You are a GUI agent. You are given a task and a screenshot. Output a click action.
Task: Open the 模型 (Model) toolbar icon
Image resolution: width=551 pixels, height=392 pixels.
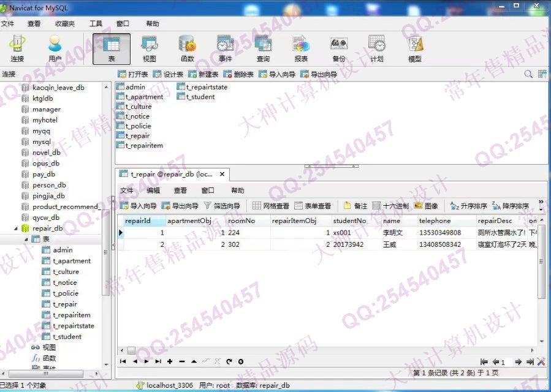point(415,49)
